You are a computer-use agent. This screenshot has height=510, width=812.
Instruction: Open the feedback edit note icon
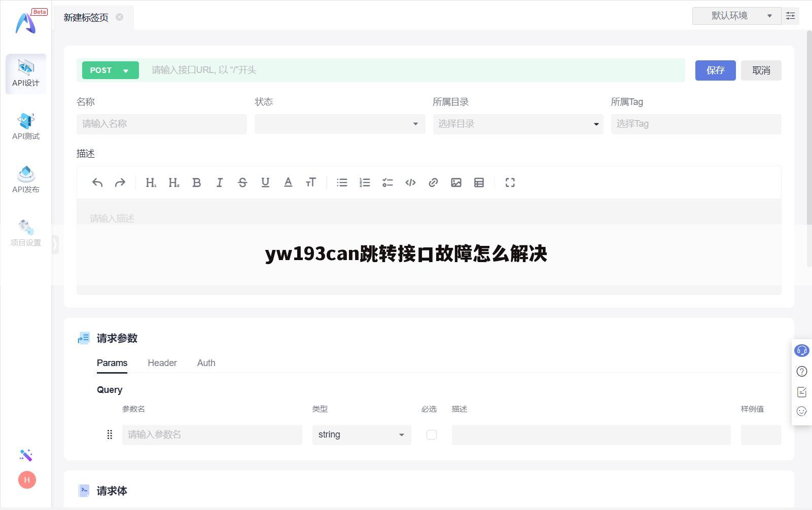point(802,392)
